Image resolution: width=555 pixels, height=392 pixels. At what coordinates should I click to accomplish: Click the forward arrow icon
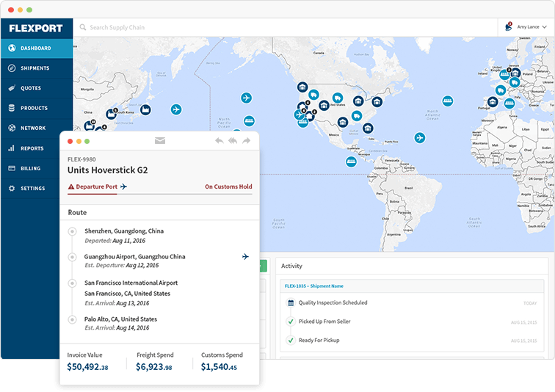(247, 140)
